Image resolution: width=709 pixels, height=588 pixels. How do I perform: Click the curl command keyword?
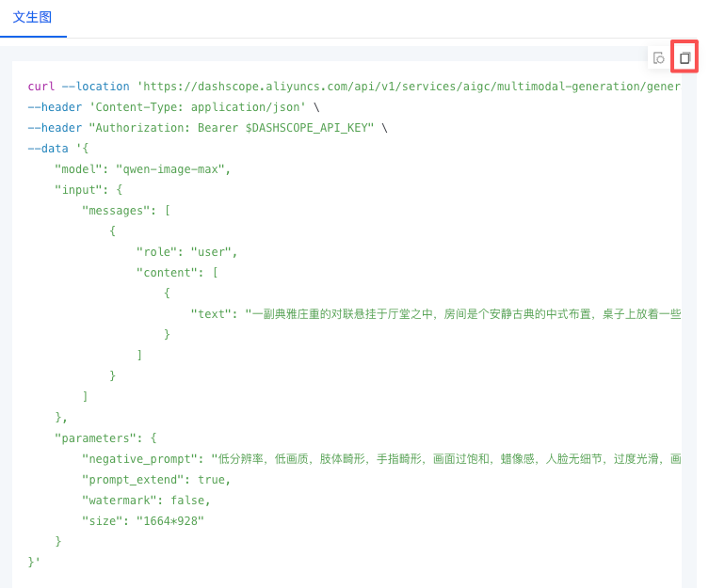pos(40,87)
